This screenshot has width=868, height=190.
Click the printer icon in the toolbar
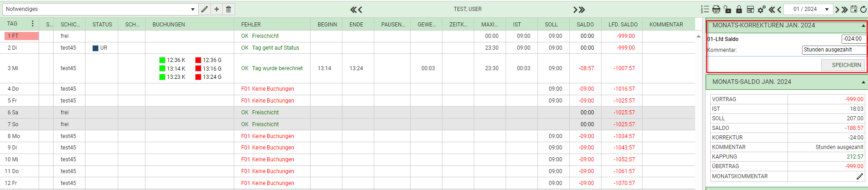click(716, 9)
